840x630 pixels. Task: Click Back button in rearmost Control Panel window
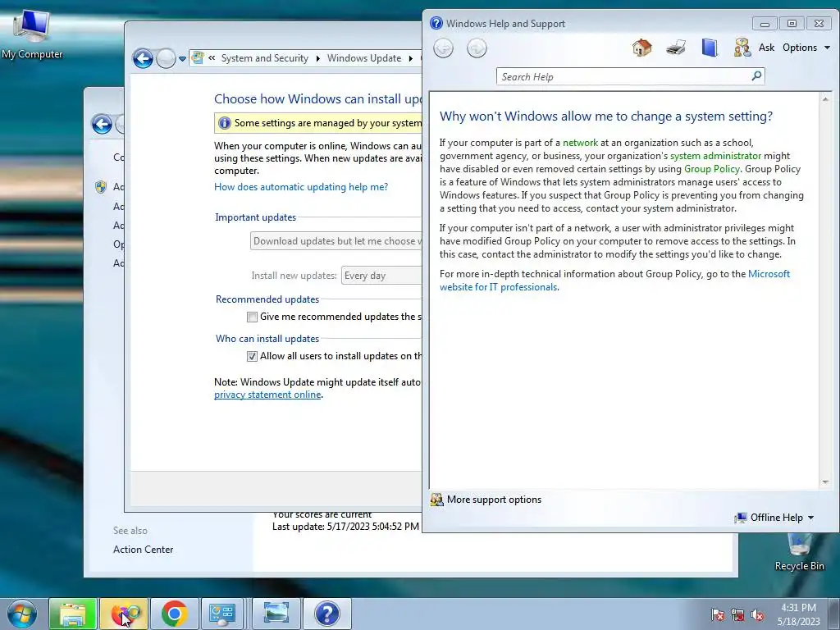coord(102,125)
